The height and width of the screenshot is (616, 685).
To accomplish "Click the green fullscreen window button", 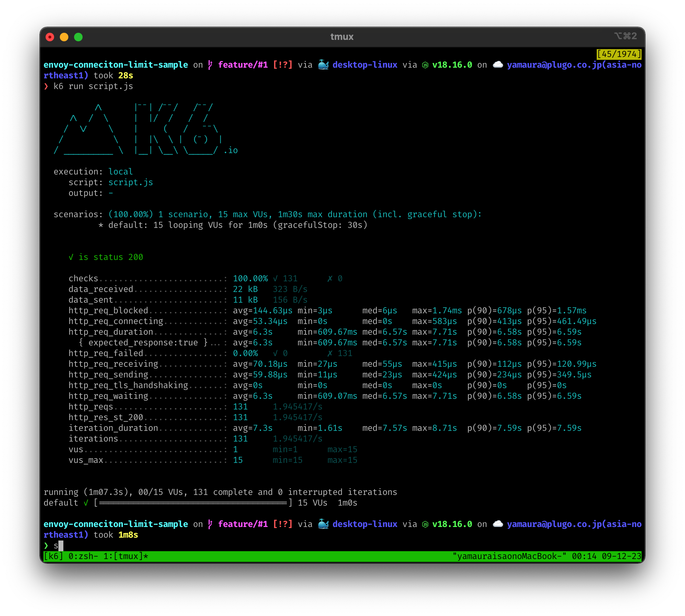I will 78,37.
